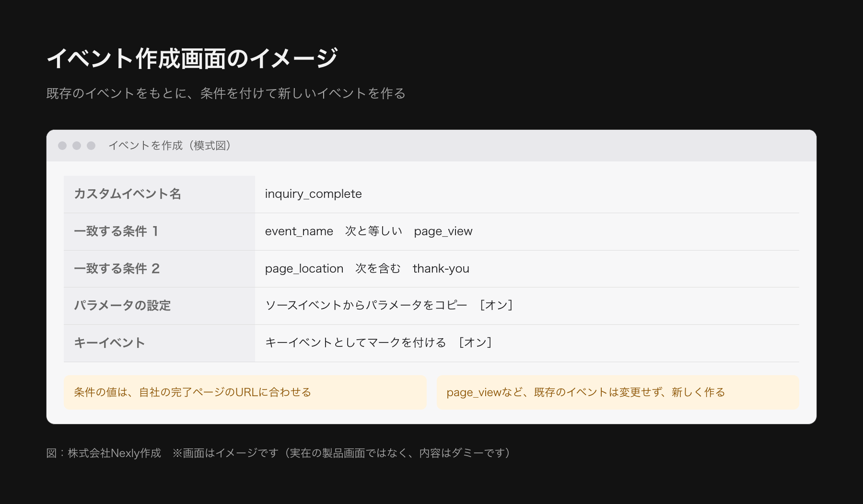Click the キーイベント row label
This screenshot has height=504, width=863.
pos(109,343)
